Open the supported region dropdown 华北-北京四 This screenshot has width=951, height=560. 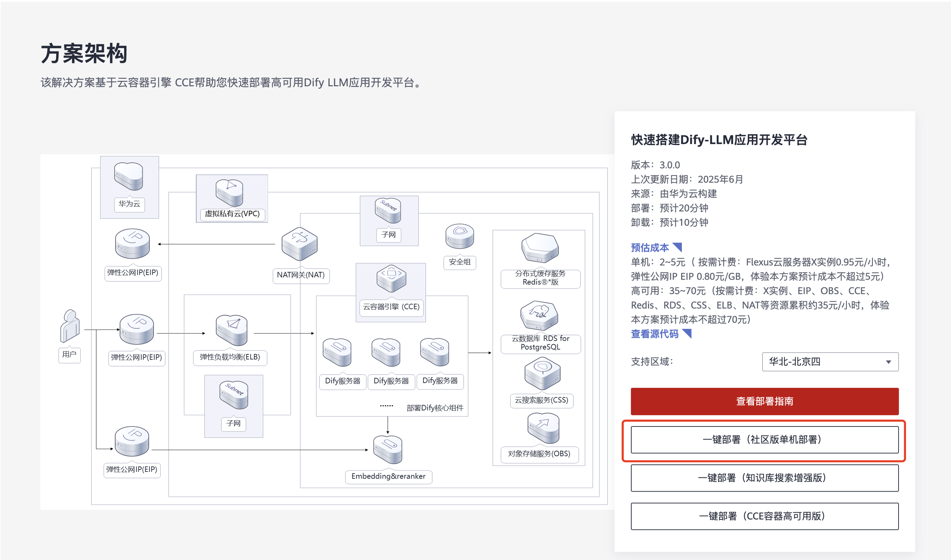[830, 362]
